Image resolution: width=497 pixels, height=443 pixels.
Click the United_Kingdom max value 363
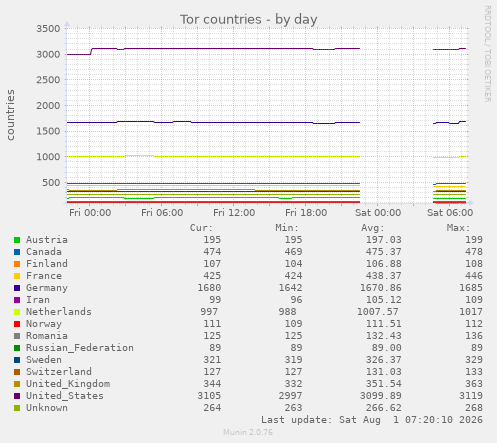click(x=474, y=384)
